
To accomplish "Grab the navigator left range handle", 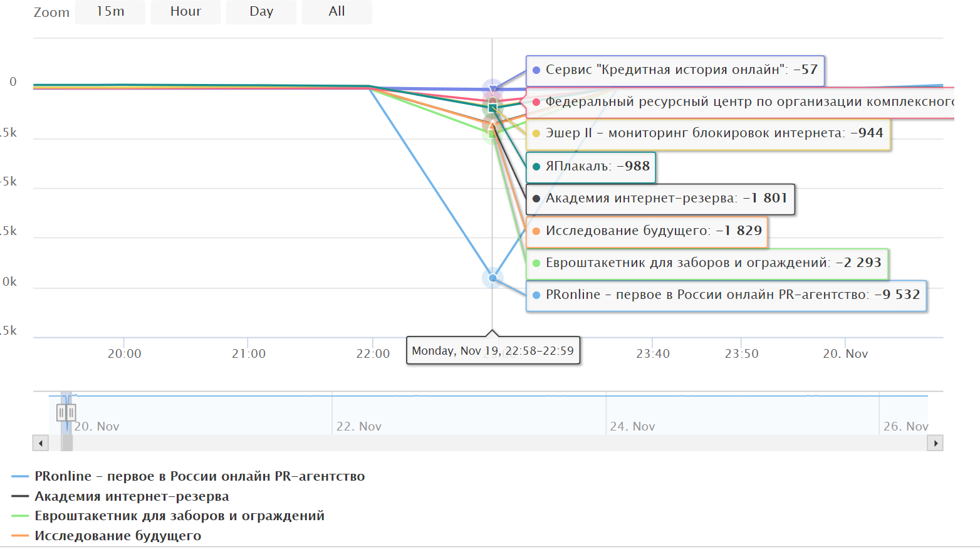I will click(61, 412).
